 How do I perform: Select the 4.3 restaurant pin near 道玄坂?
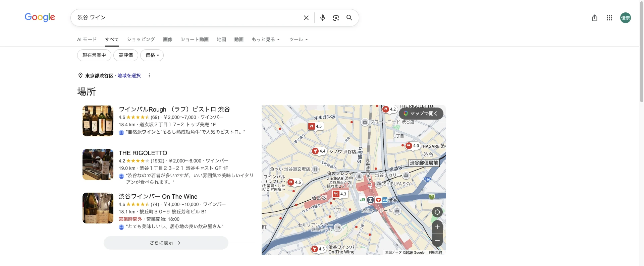(x=340, y=194)
